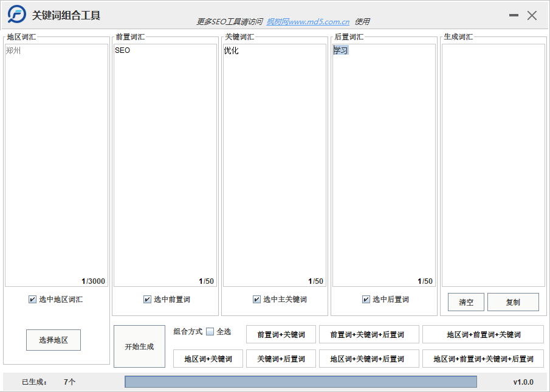550x392 pixels.
Task: Select the 前置词+关键词 combination
Action: (x=281, y=334)
